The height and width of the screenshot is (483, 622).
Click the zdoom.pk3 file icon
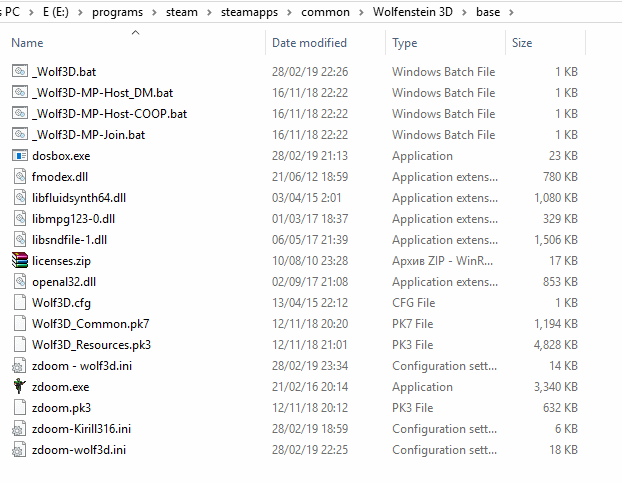[x=20, y=408]
